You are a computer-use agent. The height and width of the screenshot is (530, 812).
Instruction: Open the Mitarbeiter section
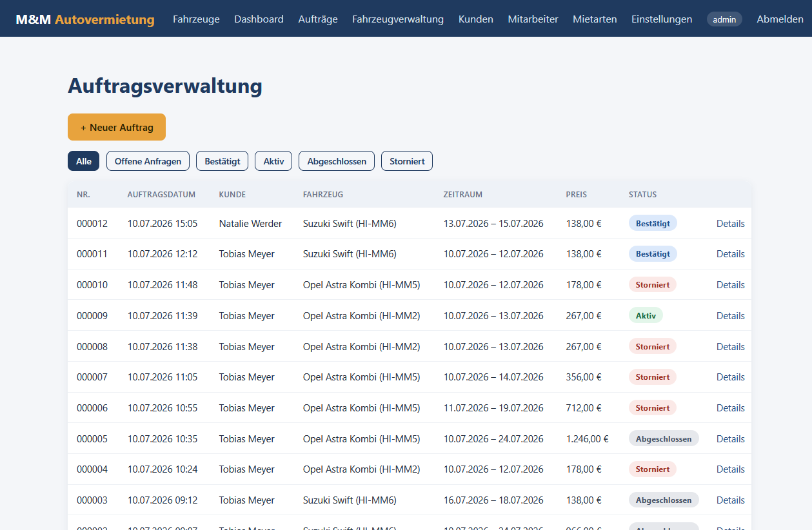coord(533,19)
